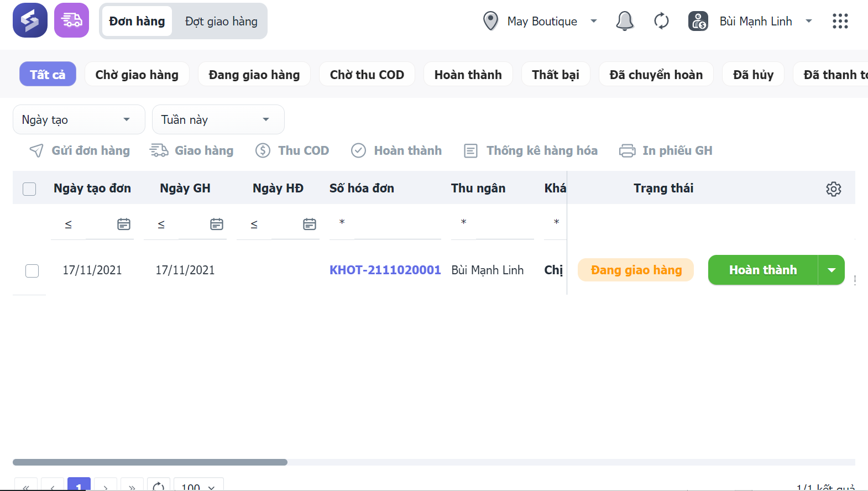This screenshot has height=491, width=868.
Task: Switch to Đợt giao hàng tab
Action: [221, 22]
